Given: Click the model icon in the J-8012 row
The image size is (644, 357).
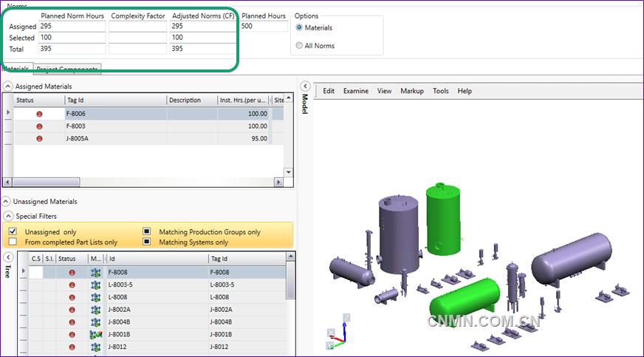Looking at the screenshot, I should [x=95, y=347].
